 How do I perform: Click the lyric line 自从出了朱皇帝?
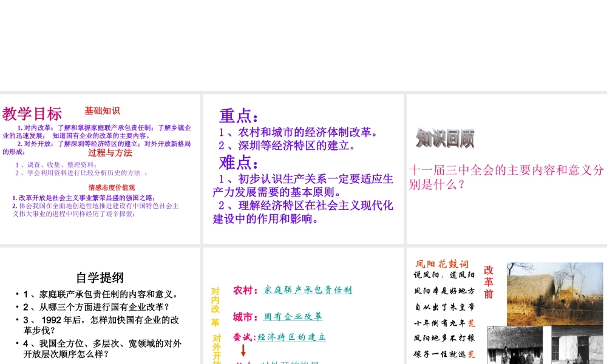pos(444,307)
